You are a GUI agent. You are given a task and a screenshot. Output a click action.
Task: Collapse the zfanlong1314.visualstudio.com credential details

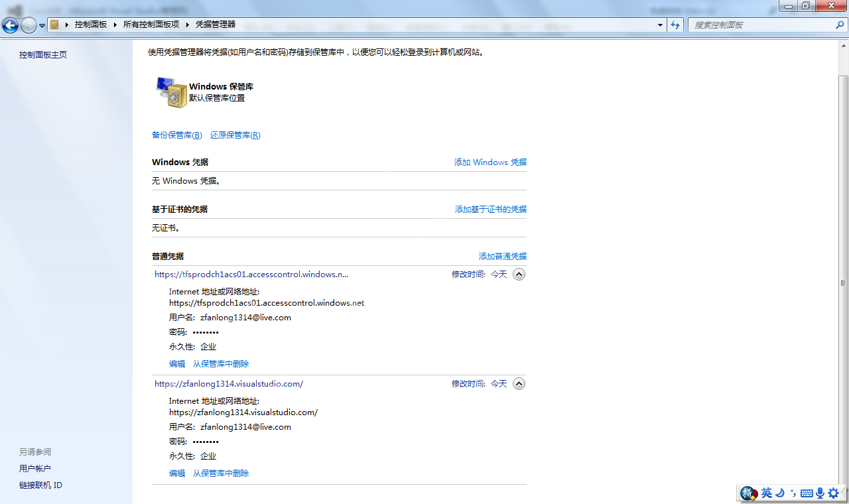[519, 383]
